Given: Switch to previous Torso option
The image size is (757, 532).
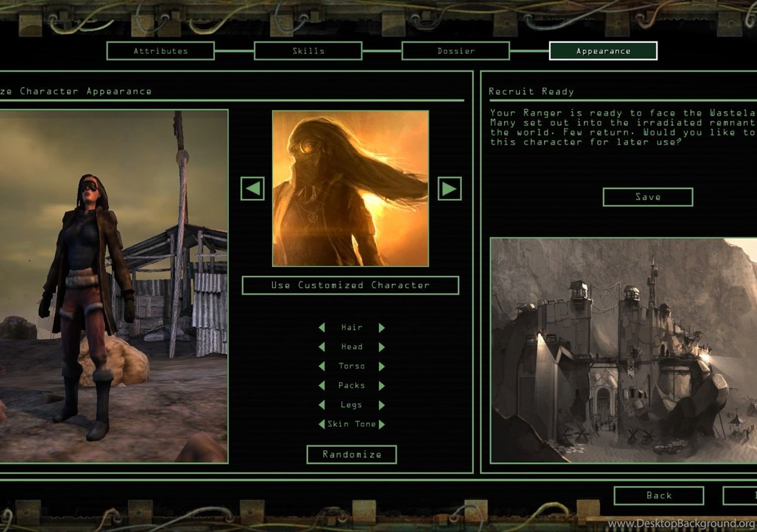Looking at the screenshot, I should click(322, 366).
